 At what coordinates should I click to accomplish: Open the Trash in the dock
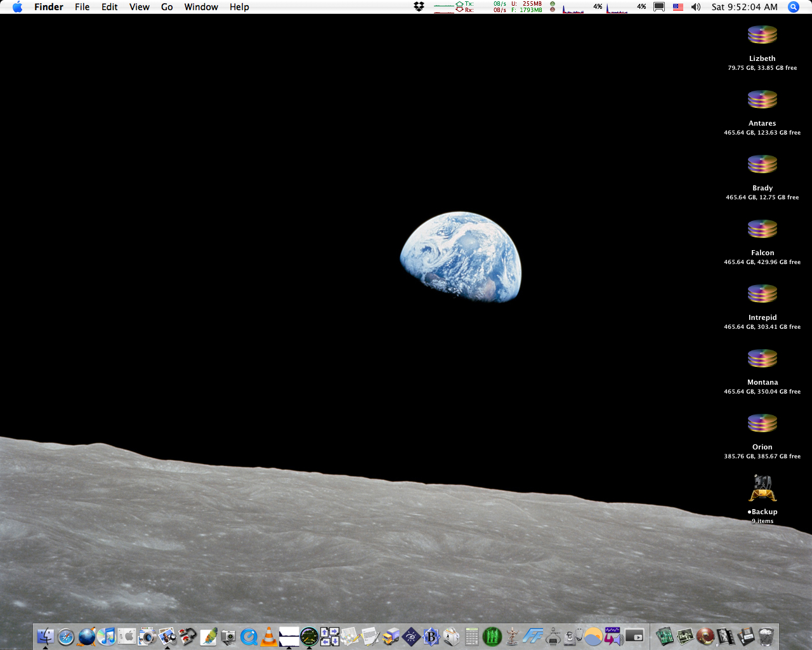tap(766, 636)
